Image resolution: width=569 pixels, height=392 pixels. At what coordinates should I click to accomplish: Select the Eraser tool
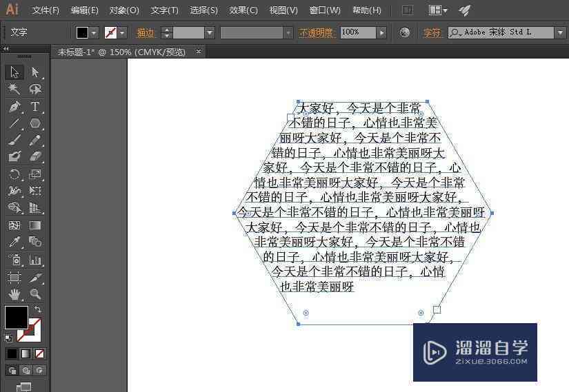tap(35, 156)
